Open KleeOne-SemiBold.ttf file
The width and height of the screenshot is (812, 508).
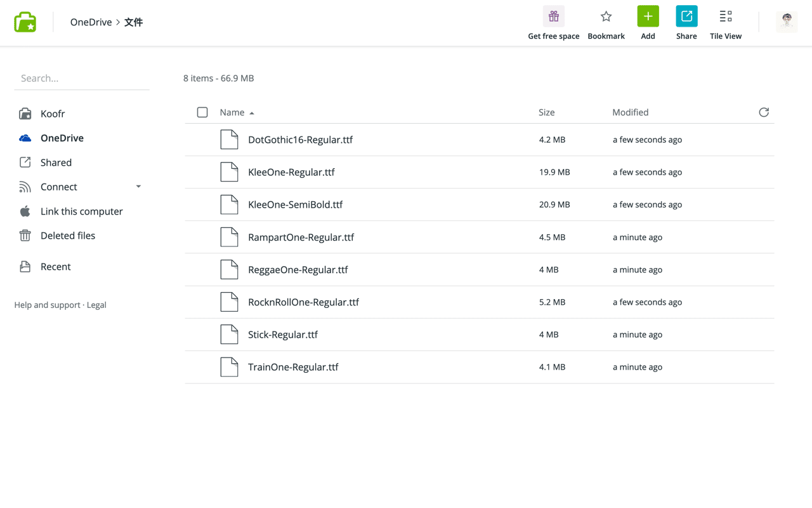(x=295, y=204)
